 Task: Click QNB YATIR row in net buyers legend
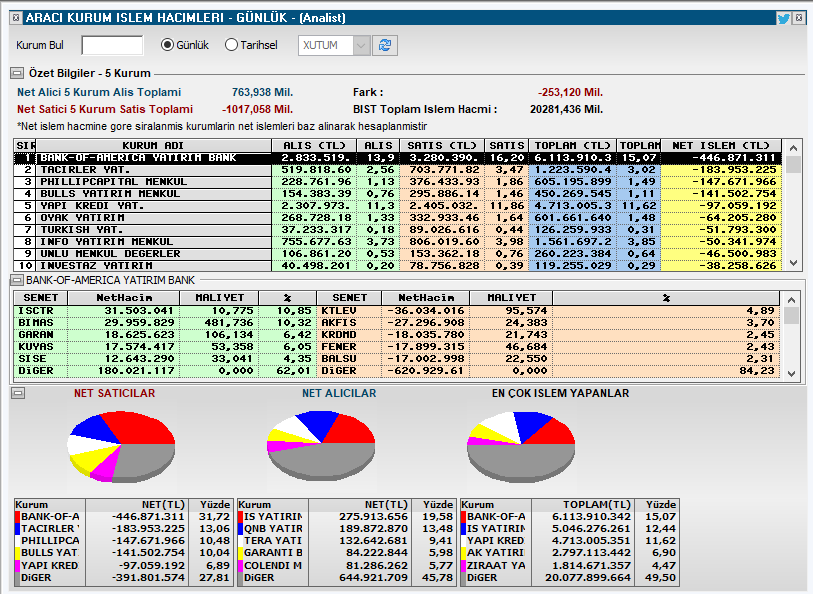point(346,529)
